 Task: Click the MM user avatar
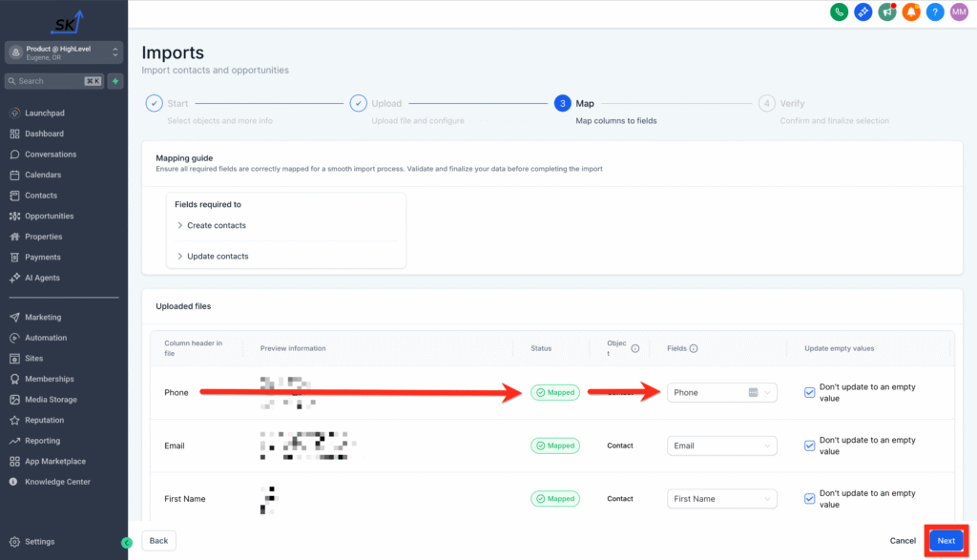[959, 12]
